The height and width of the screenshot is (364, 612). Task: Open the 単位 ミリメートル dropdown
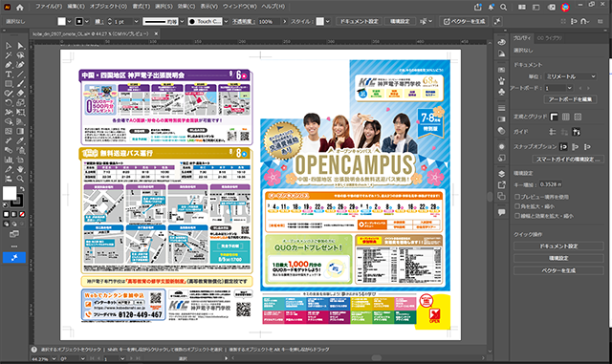pos(571,76)
